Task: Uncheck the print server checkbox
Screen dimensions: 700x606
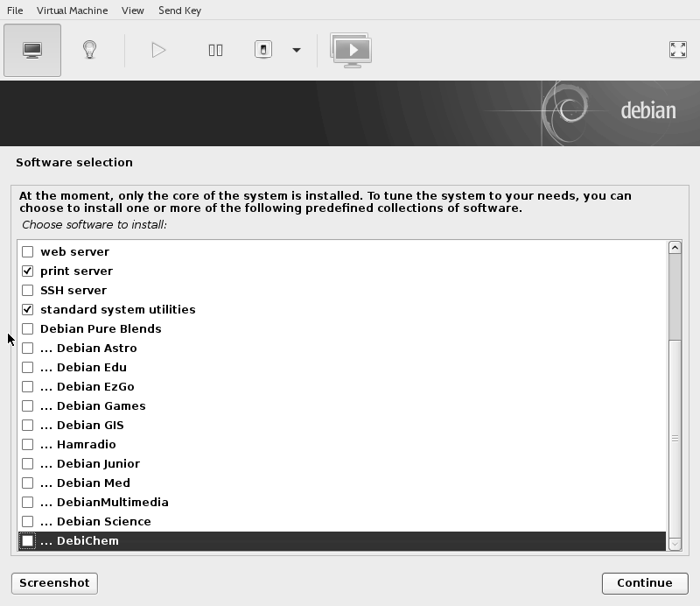Action: [28, 271]
